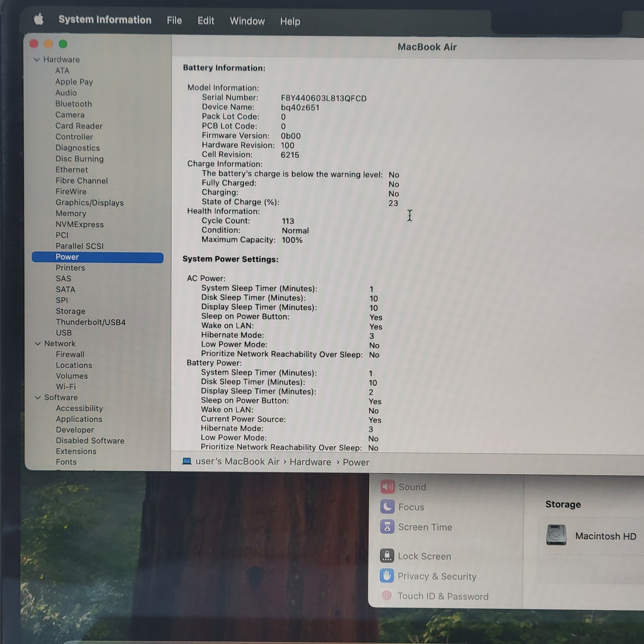The height and width of the screenshot is (644, 644).
Task: Open Graphics/Displays information
Action: (90, 202)
